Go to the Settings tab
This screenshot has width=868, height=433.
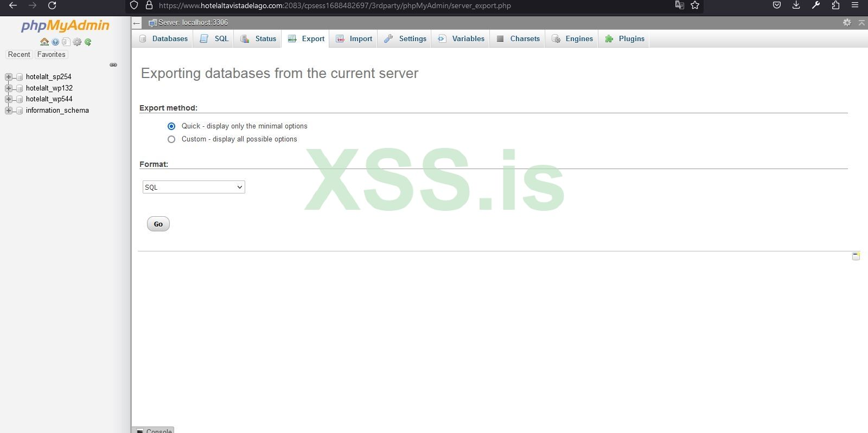pyautogui.click(x=405, y=39)
